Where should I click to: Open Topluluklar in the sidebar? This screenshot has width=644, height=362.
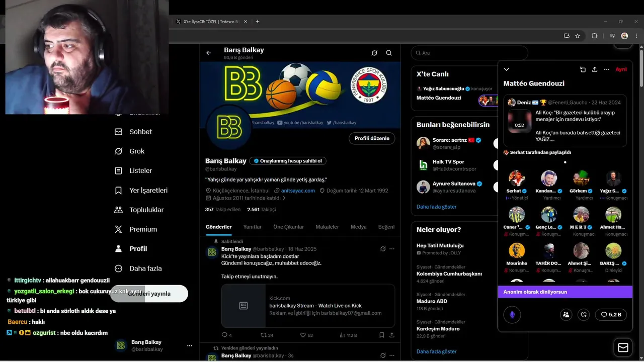(139, 210)
